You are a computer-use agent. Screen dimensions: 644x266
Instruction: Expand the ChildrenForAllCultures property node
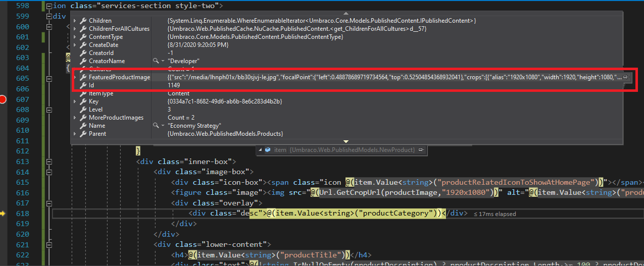pyautogui.click(x=75, y=29)
